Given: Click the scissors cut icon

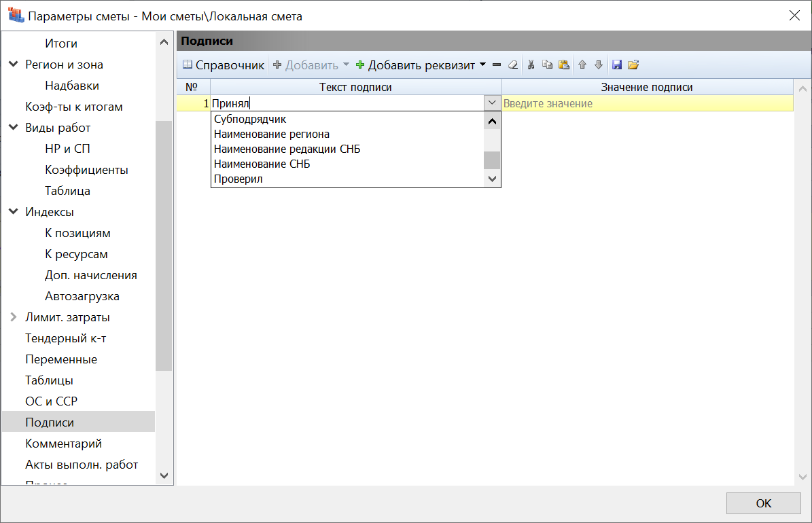Looking at the screenshot, I should tap(531, 65).
